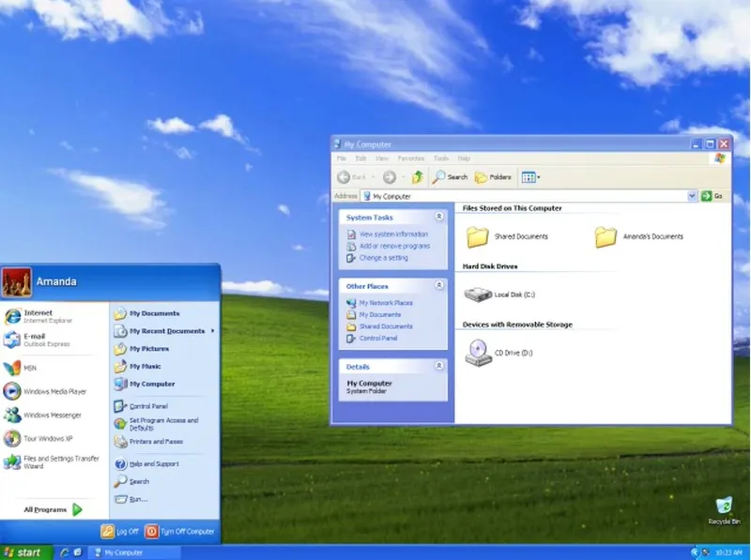Image resolution: width=751 pixels, height=560 pixels.
Task: Click the Start button on the taskbar
Action: 26,552
